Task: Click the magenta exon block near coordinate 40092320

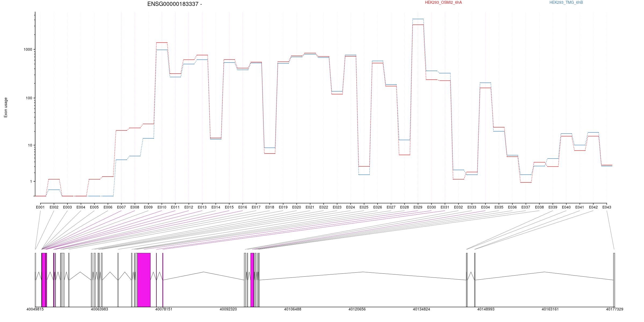Action: pos(252,280)
